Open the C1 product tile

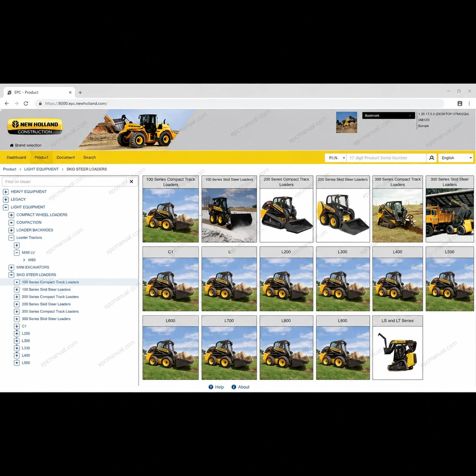point(170,279)
